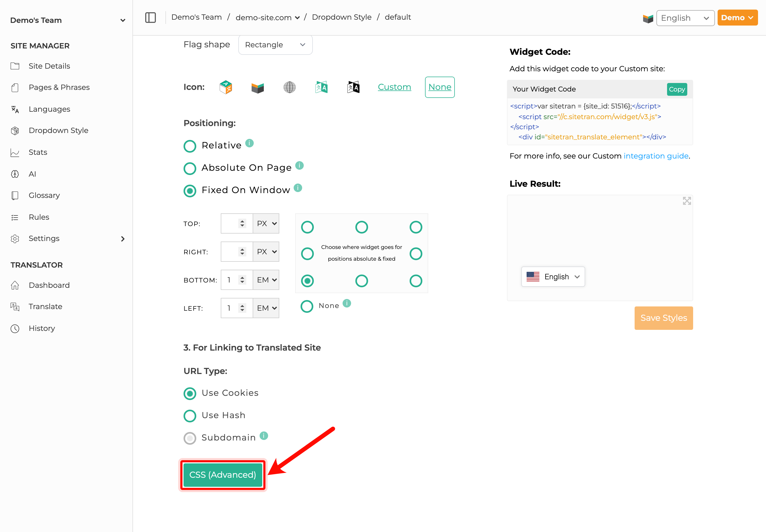The width and height of the screenshot is (766, 532).
Task: Toggle the sidebar panel icon
Action: point(150,17)
